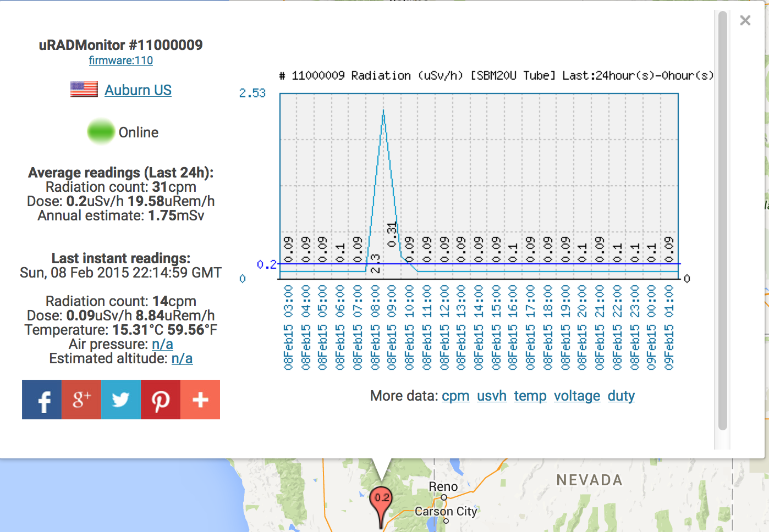Click the Estimated altitude n/a link

pos(182,358)
